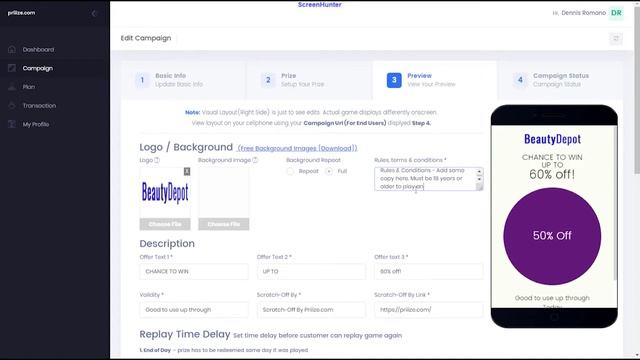This screenshot has width=640, height=360.
Task: Click the Scratch-Off By input field
Action: coord(311,310)
